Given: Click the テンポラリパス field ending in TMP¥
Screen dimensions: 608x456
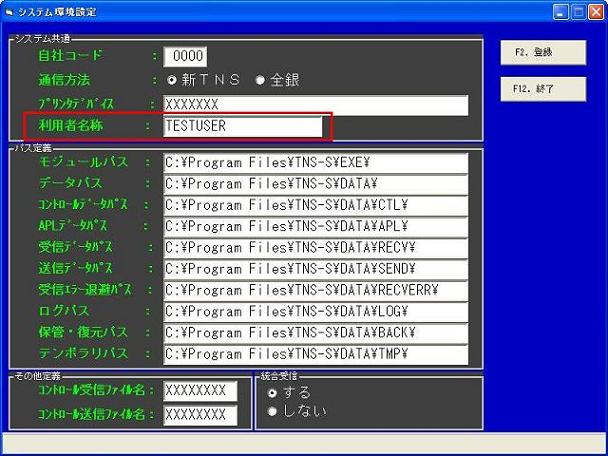Looking at the screenshot, I should pyautogui.click(x=316, y=354).
